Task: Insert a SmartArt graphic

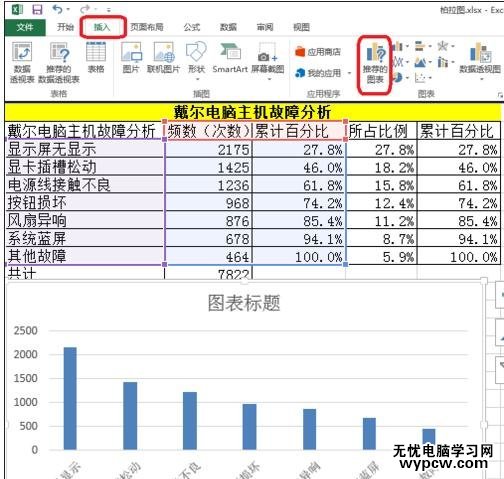Action: coord(230,57)
